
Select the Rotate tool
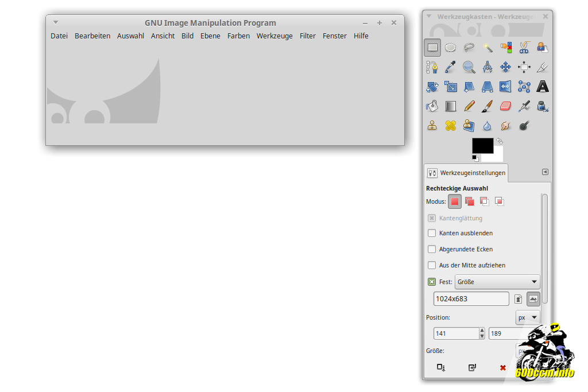[x=432, y=87]
